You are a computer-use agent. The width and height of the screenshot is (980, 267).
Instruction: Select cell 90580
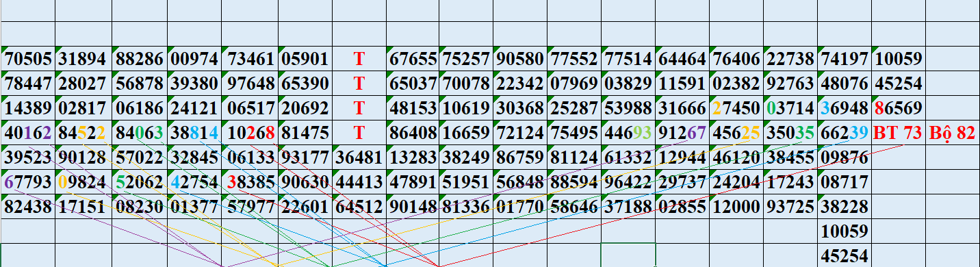click(x=520, y=58)
